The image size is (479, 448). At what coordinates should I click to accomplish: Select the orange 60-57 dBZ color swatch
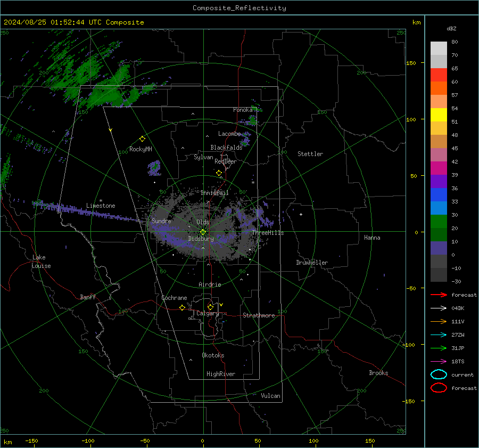tap(439, 88)
